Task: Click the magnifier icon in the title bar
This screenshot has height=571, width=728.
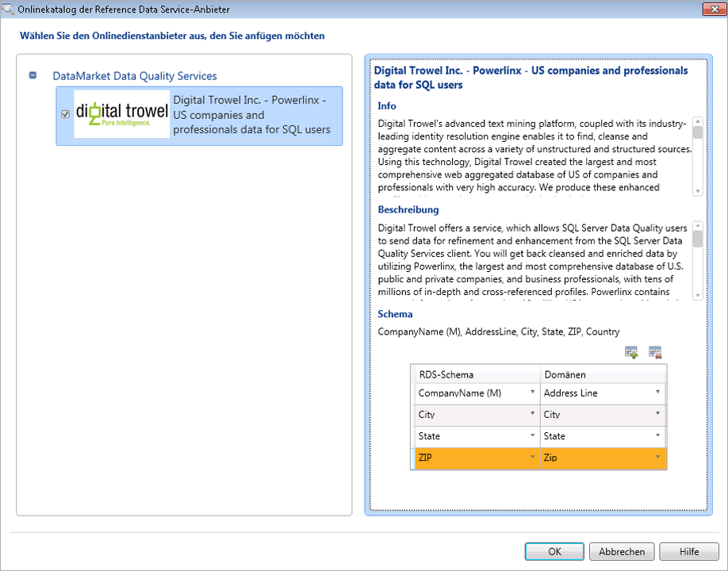Action: [9, 9]
